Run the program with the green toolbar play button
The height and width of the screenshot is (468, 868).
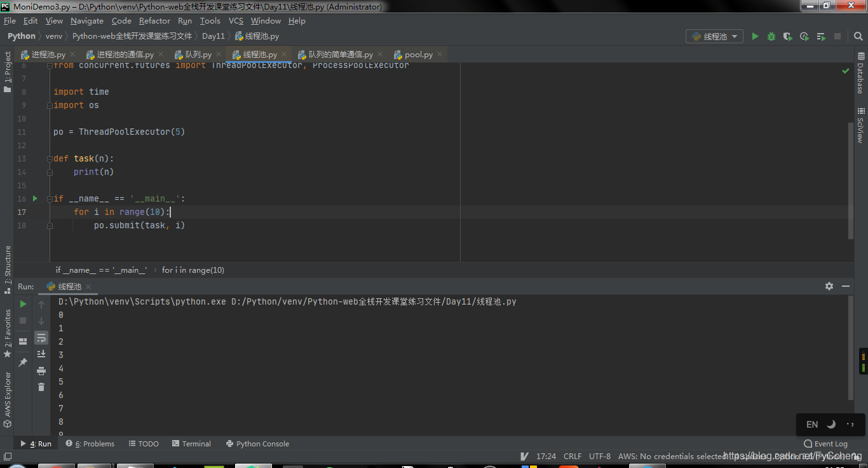coord(755,36)
